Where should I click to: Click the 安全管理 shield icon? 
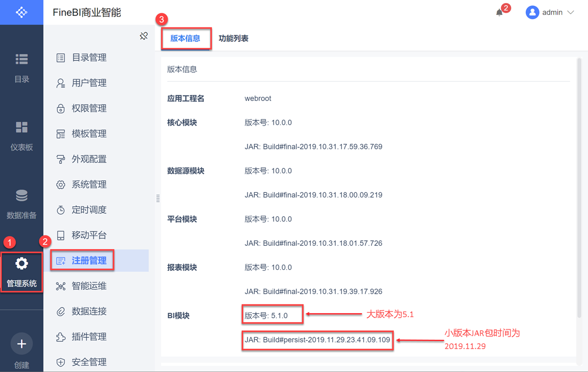click(x=61, y=362)
